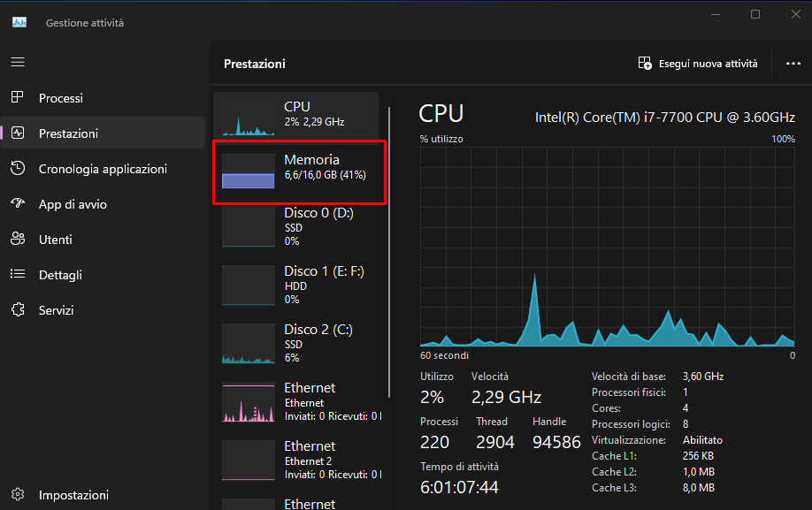The height and width of the screenshot is (510, 812).
Task: Click the '2%' value under Utilizzo
Action: (432, 397)
